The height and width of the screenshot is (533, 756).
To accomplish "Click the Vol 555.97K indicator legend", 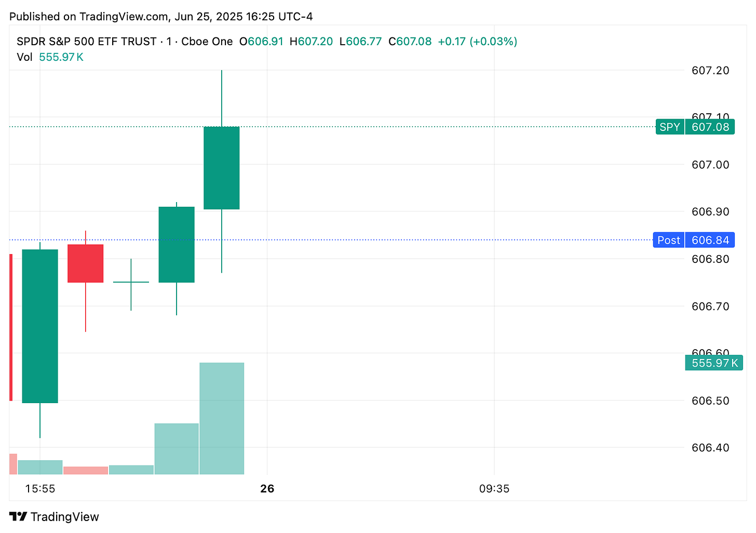I will pos(50,57).
